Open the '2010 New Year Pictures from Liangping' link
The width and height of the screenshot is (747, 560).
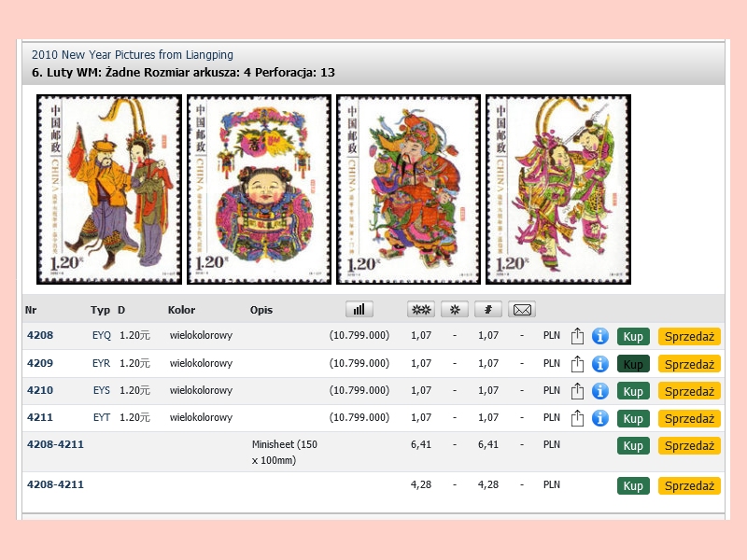coord(133,55)
